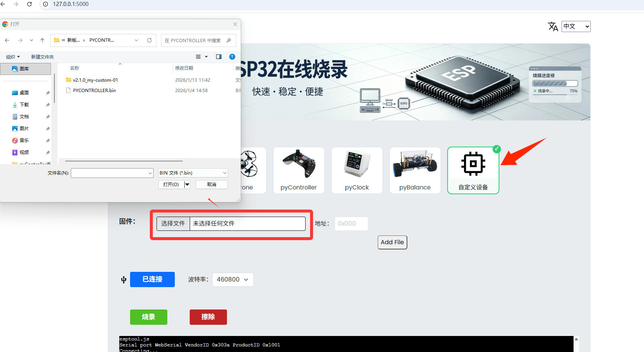Go back in the file dialog
Screen dimensions: 644x352
click(x=7, y=40)
